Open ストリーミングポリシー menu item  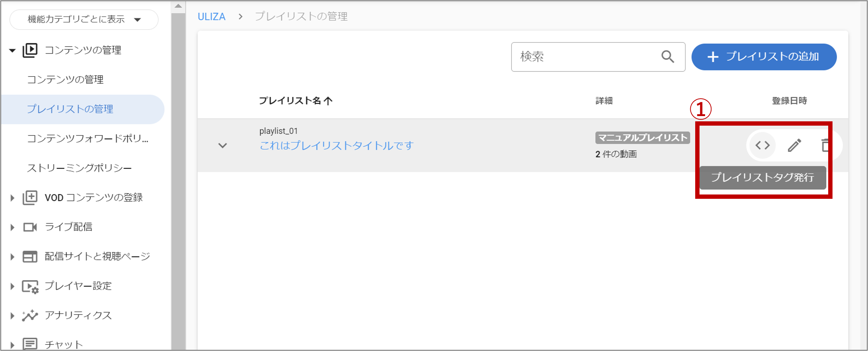pyautogui.click(x=79, y=168)
